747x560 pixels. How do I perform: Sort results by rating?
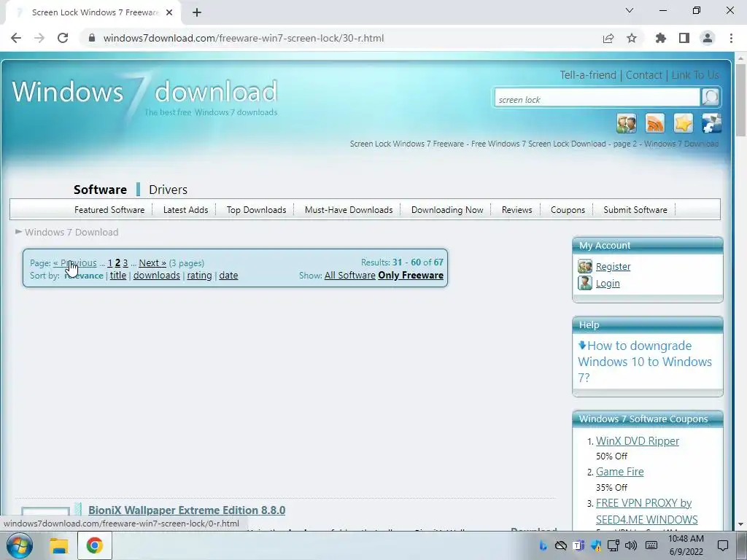pyautogui.click(x=199, y=275)
